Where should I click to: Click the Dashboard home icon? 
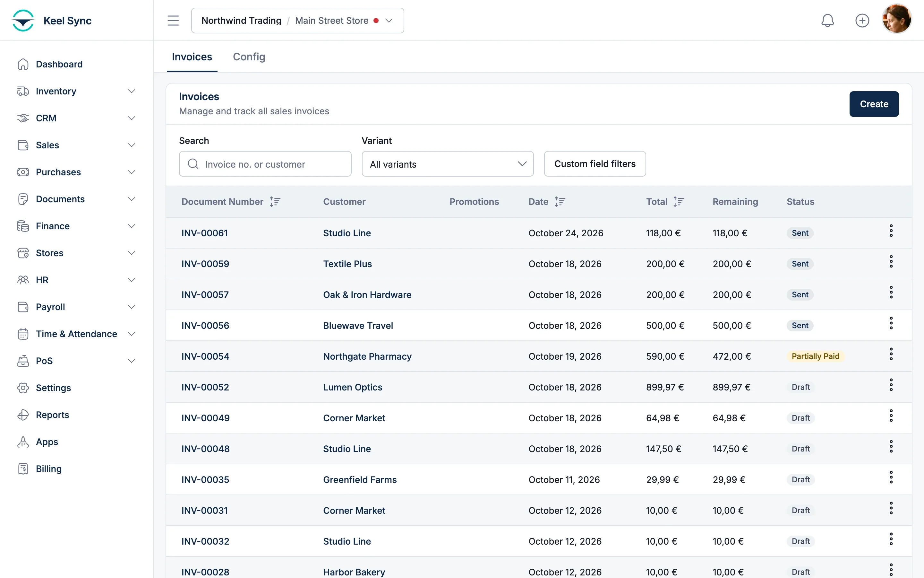23,64
